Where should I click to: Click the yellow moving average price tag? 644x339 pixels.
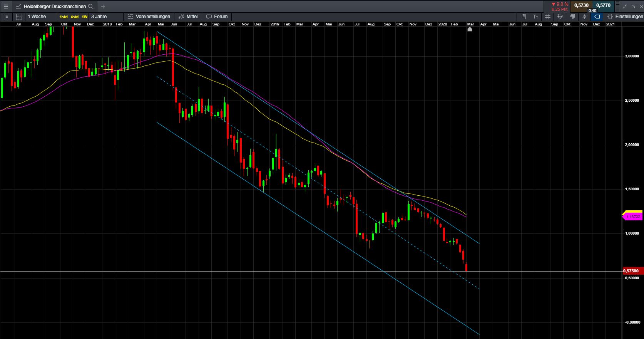pyautogui.click(x=633, y=212)
